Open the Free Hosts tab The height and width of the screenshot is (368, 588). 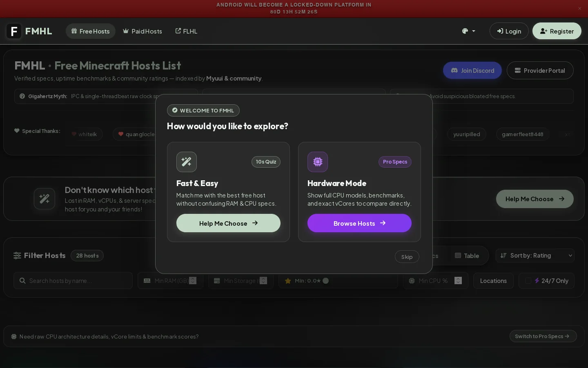[91, 31]
